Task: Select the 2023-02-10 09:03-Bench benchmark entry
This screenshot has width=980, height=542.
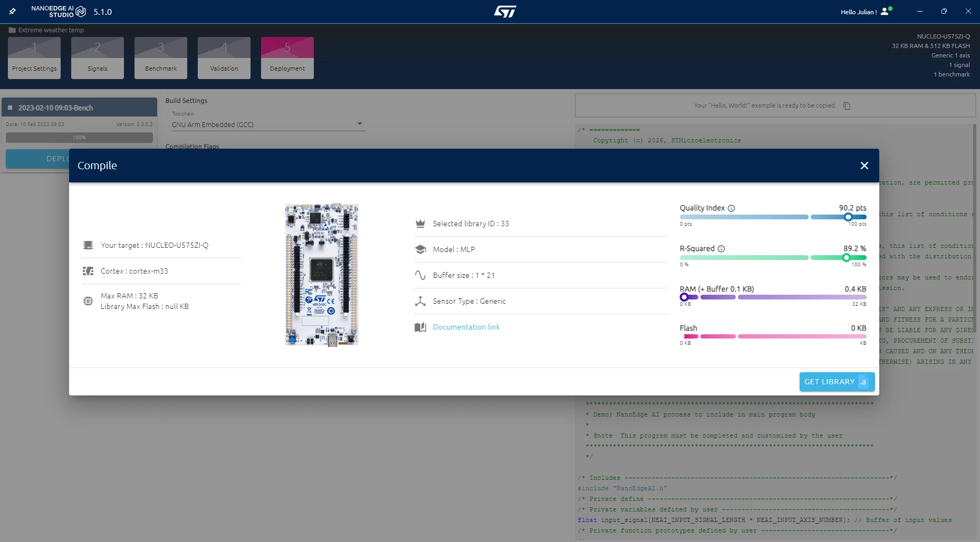Action: (x=80, y=108)
